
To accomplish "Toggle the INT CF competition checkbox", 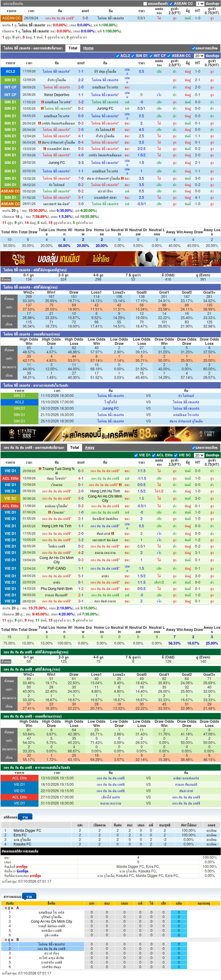I will (151, 56).
